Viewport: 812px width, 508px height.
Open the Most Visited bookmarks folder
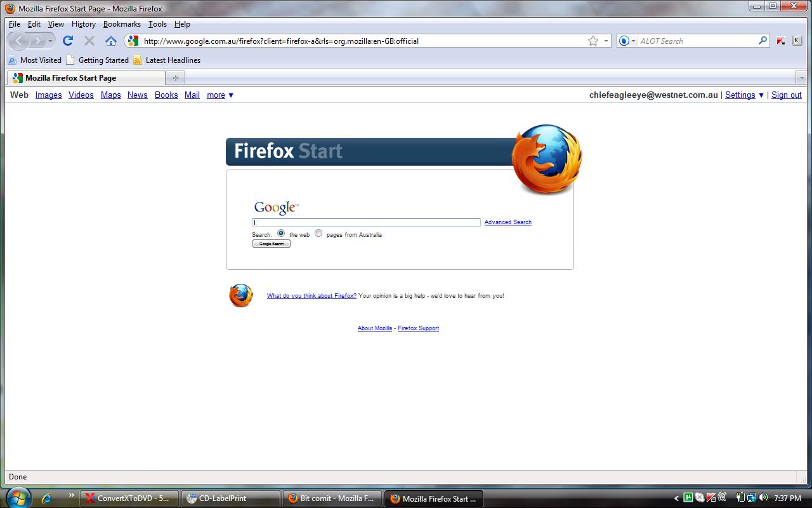(35, 60)
